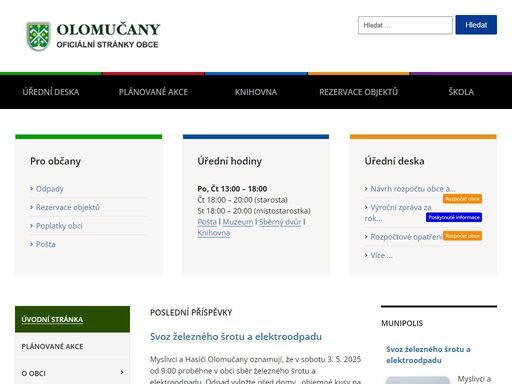Open Pošta link in the Pro občany list
512x384 pixels.
(46, 244)
